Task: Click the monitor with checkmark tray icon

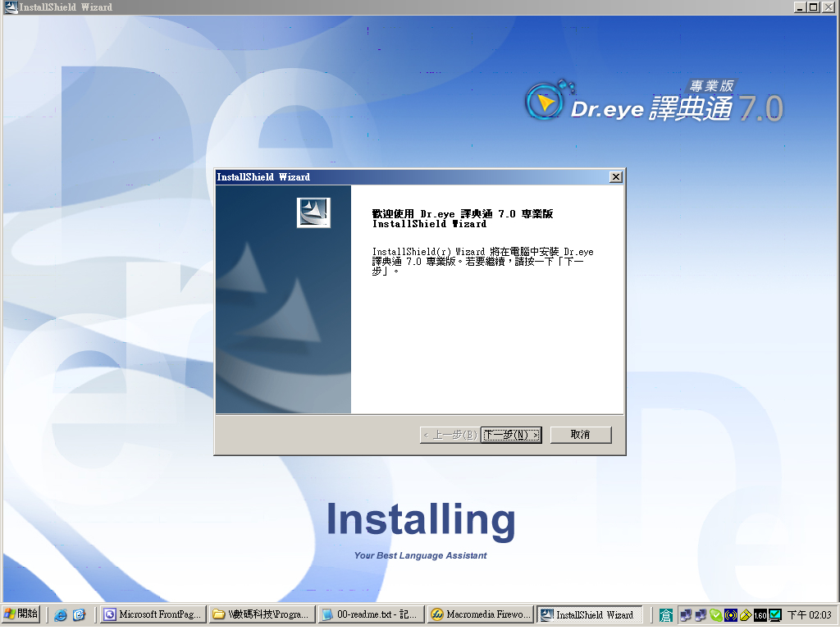Action: [775, 615]
